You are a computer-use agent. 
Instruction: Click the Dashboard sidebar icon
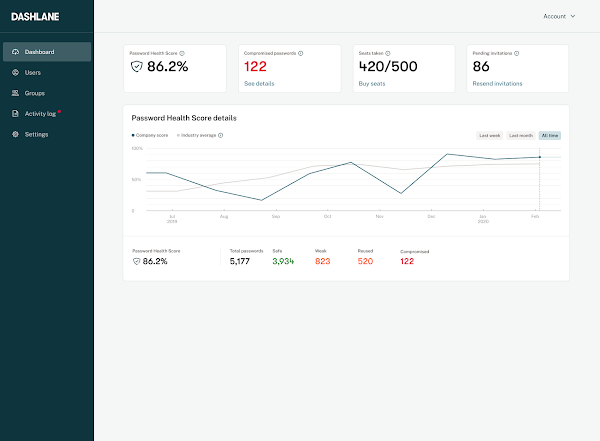(15, 52)
